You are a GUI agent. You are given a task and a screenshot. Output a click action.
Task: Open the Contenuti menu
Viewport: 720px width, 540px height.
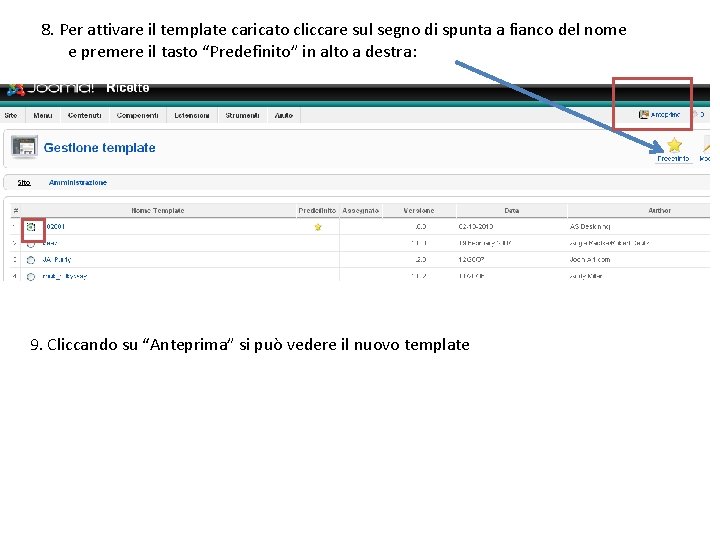click(x=84, y=115)
